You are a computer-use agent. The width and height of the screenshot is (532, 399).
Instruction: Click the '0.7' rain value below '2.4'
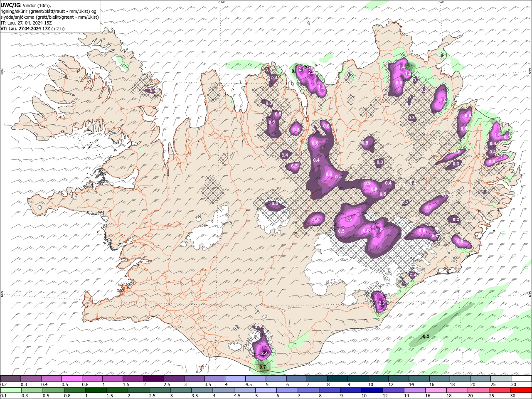click(x=262, y=367)
